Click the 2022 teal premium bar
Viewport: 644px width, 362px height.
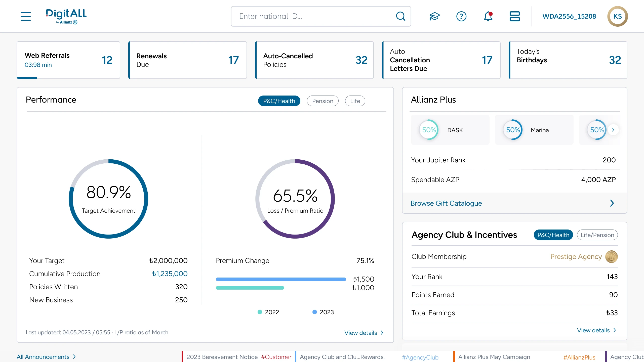tap(250, 288)
